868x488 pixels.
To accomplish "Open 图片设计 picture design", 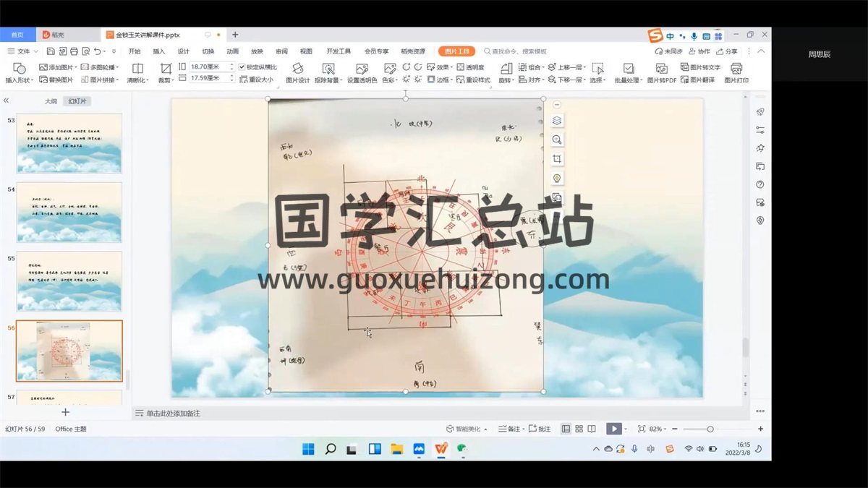I will pos(297,73).
